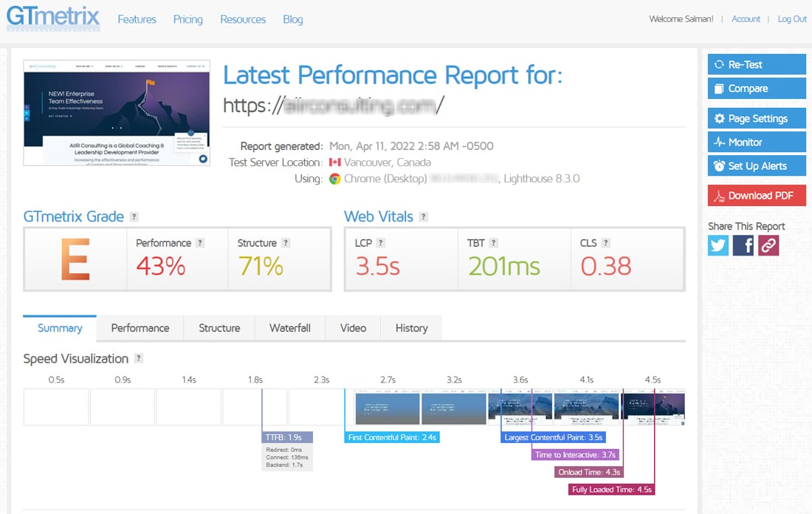Open the History tab
This screenshot has width=812, height=514.
[411, 328]
